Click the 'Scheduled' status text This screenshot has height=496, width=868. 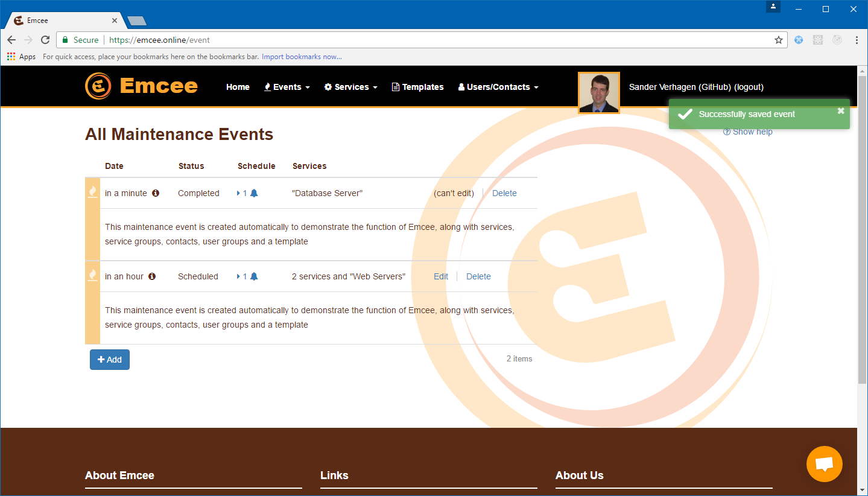198,276
